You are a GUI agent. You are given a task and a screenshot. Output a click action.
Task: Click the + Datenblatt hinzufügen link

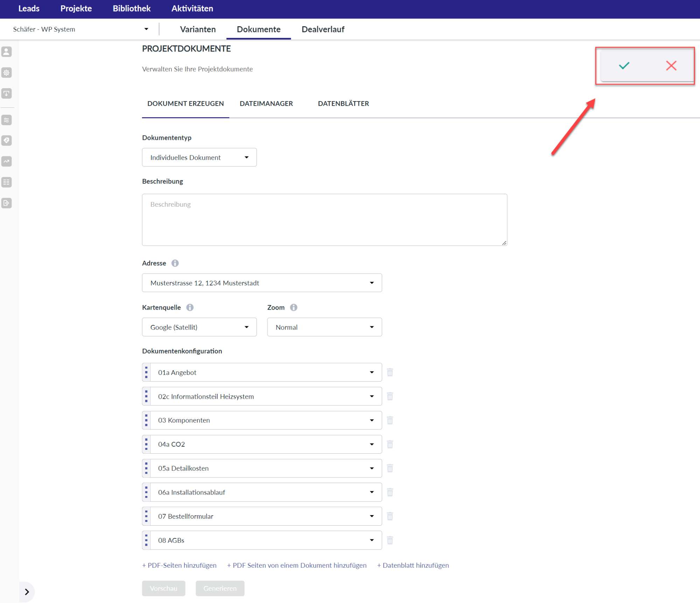point(413,565)
